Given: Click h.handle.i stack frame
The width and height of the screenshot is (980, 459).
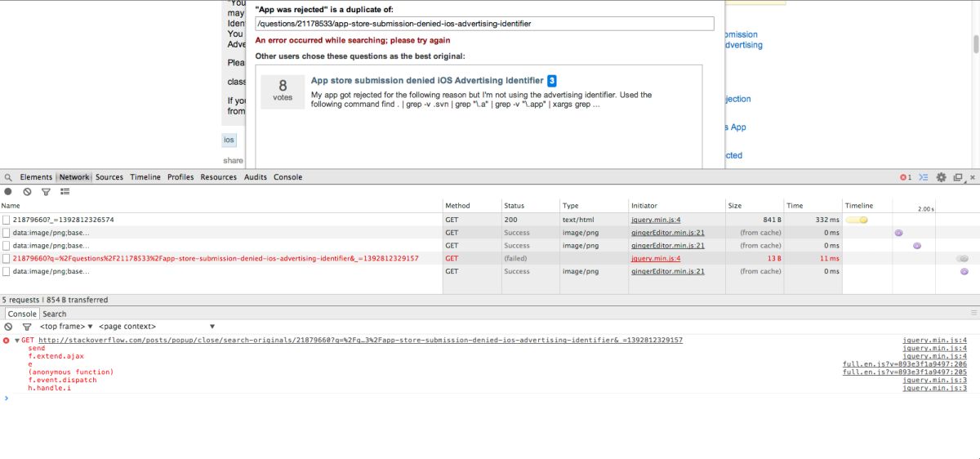Looking at the screenshot, I should click(49, 388).
